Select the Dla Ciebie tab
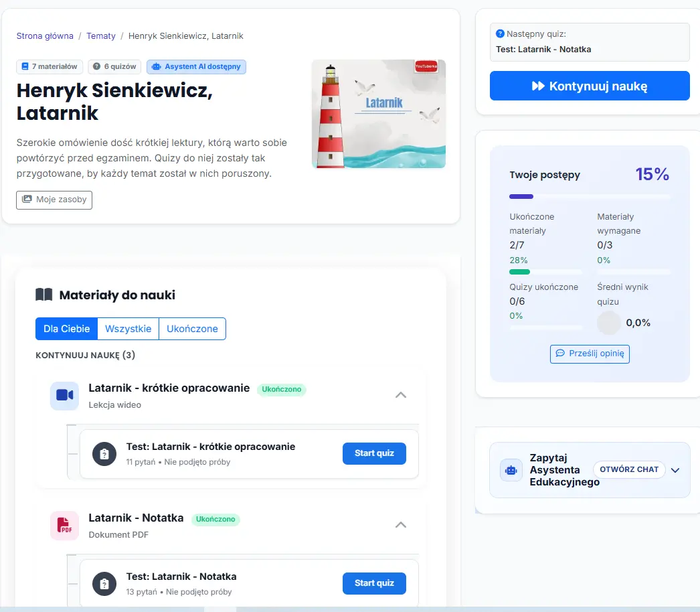This screenshot has width=700, height=612. (66, 329)
